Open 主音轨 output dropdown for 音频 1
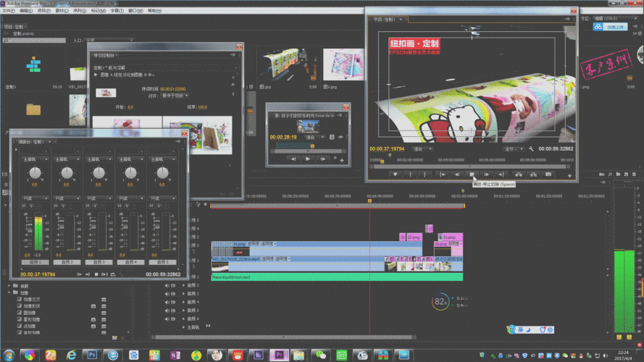 (x=35, y=159)
